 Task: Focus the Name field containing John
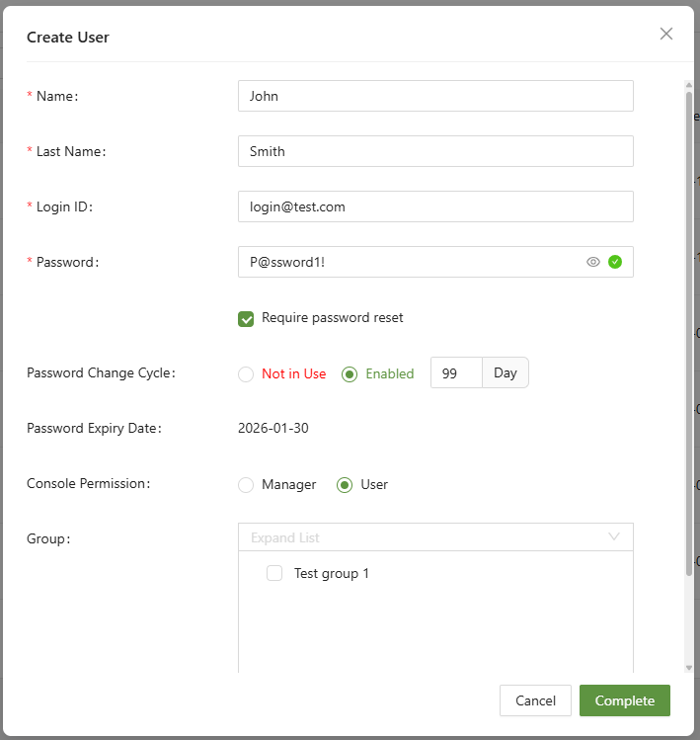coord(434,96)
